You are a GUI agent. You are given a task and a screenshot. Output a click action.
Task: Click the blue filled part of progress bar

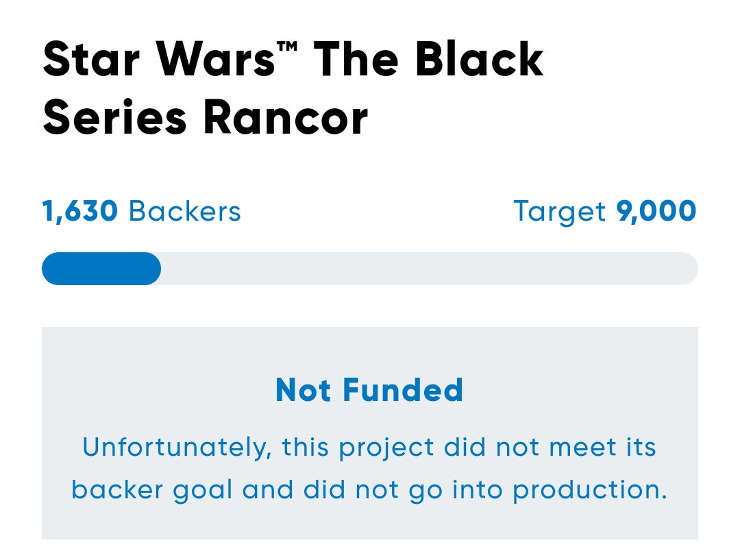click(101, 269)
